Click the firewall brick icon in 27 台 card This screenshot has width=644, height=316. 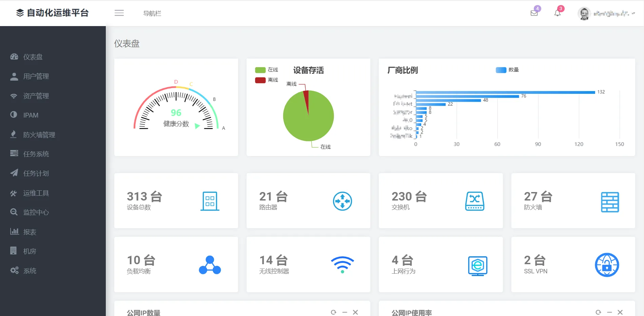pyautogui.click(x=610, y=202)
